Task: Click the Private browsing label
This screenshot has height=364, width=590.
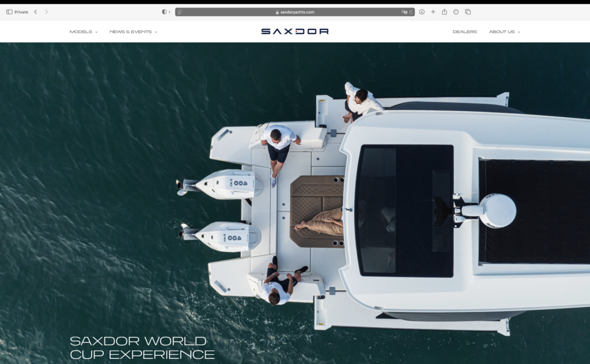Action: point(21,12)
